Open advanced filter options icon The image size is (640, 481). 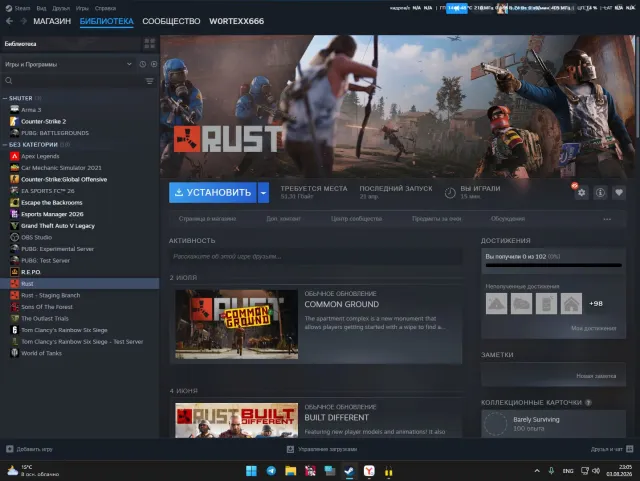coord(150,81)
